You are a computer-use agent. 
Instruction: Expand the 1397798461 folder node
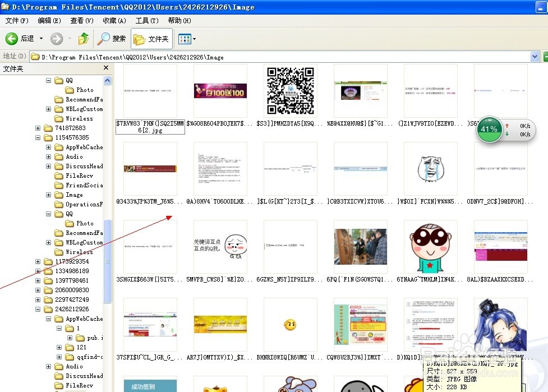coord(38,280)
